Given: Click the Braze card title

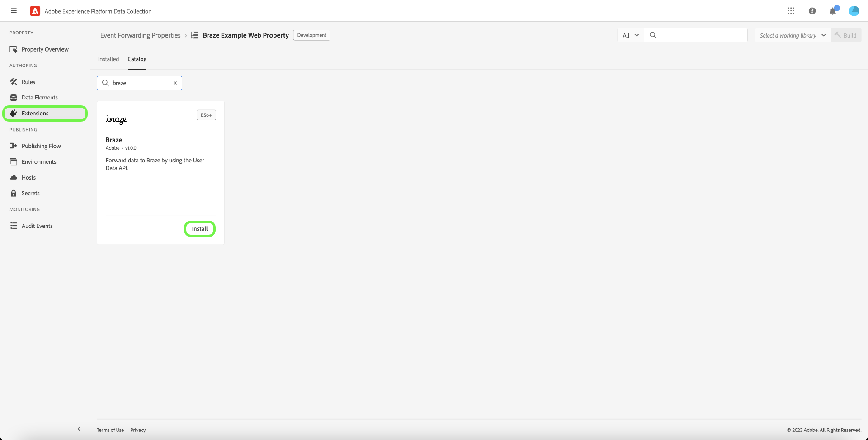Looking at the screenshot, I should coord(114,140).
